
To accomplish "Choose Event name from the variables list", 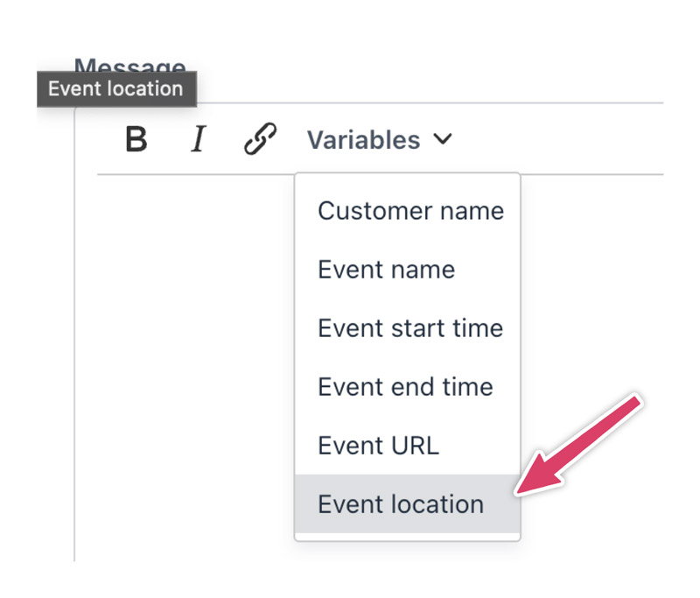I will [x=386, y=270].
